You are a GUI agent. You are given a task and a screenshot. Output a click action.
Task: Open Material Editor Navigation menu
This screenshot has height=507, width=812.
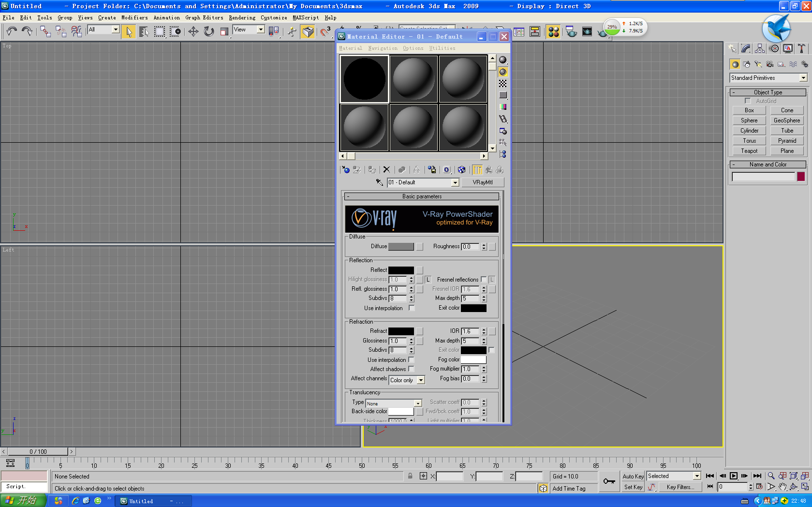point(383,48)
